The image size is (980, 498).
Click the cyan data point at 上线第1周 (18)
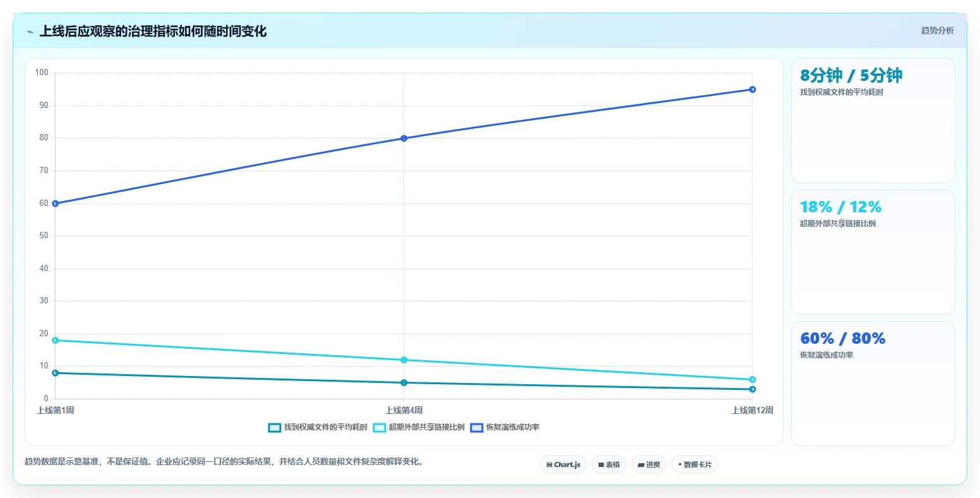point(56,340)
